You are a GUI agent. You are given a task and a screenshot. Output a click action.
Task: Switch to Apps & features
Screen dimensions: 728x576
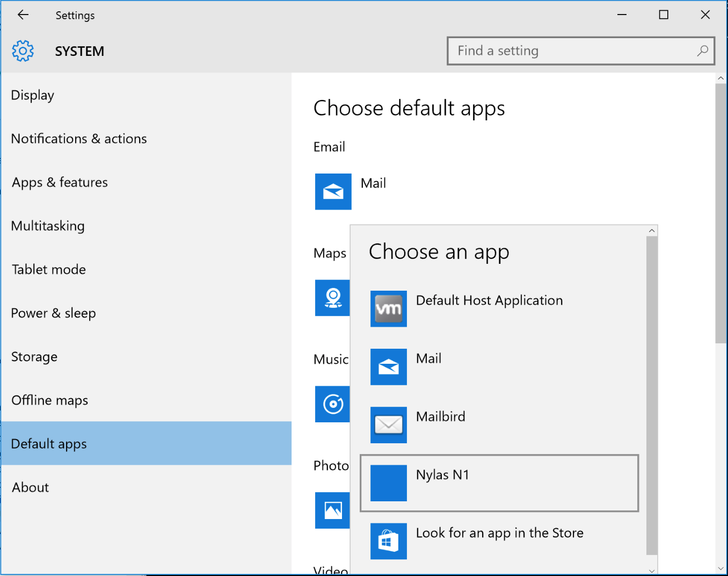(x=60, y=183)
